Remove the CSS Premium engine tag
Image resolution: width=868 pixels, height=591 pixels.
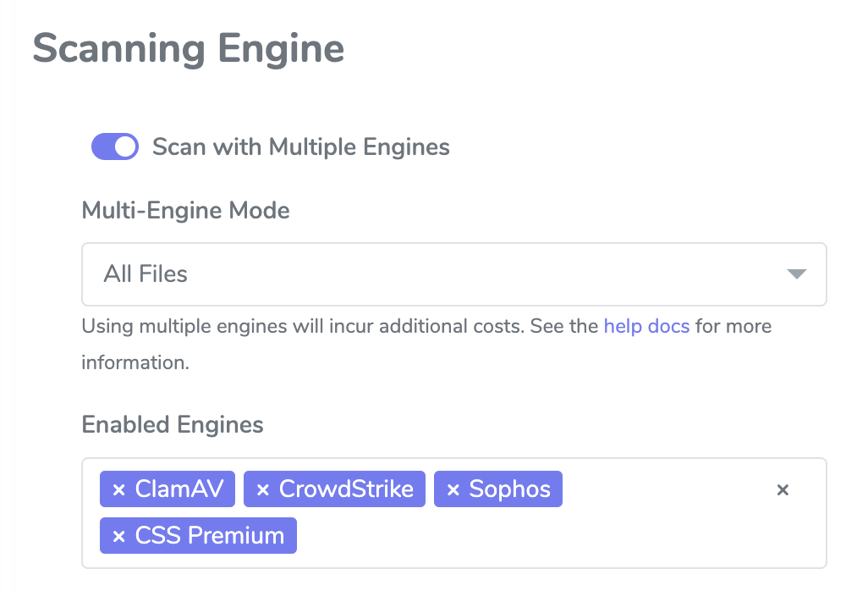[118, 536]
